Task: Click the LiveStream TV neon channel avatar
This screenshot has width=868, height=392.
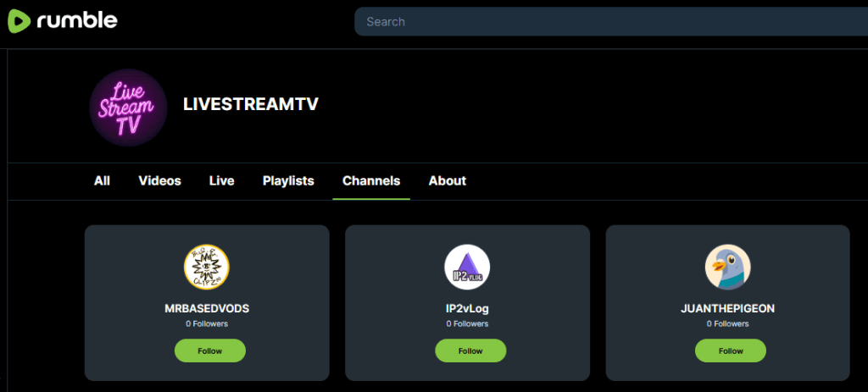Action: point(128,108)
